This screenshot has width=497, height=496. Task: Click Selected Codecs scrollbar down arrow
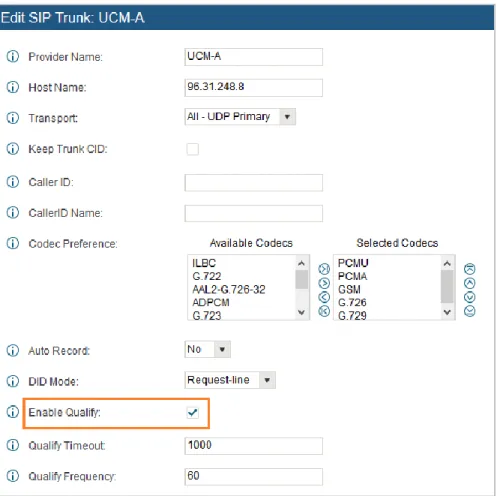pyautogui.click(x=447, y=312)
